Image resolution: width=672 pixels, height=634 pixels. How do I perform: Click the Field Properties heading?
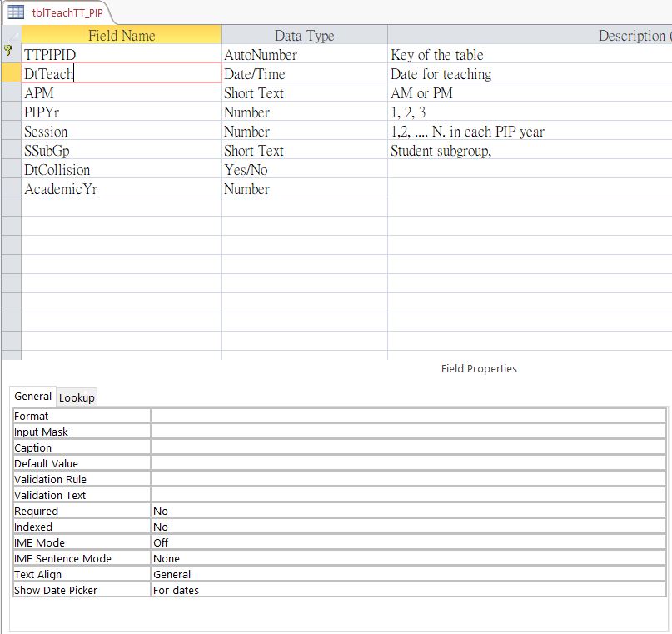(x=479, y=369)
